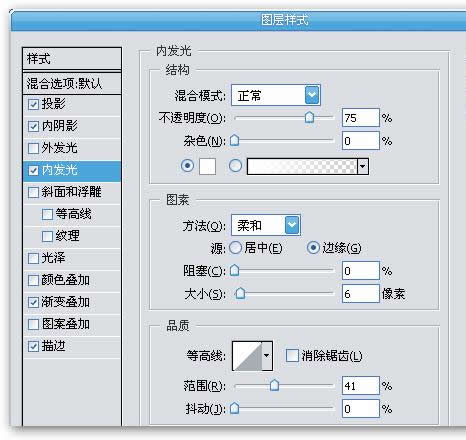Image resolution: width=466 pixels, height=440 pixels.
Task: Uncheck the 渐变叠加 checkbox
Action: pos(33,302)
